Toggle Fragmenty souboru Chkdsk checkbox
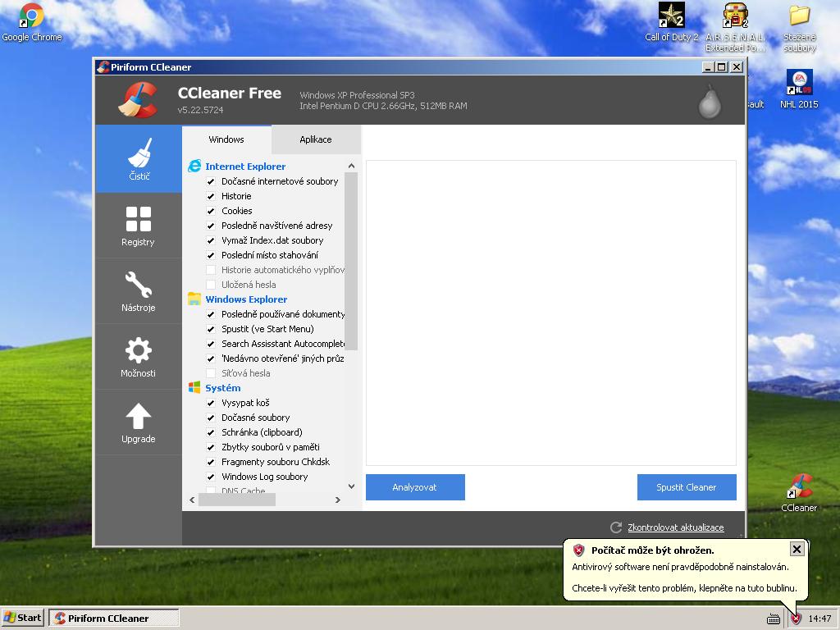 click(x=211, y=462)
